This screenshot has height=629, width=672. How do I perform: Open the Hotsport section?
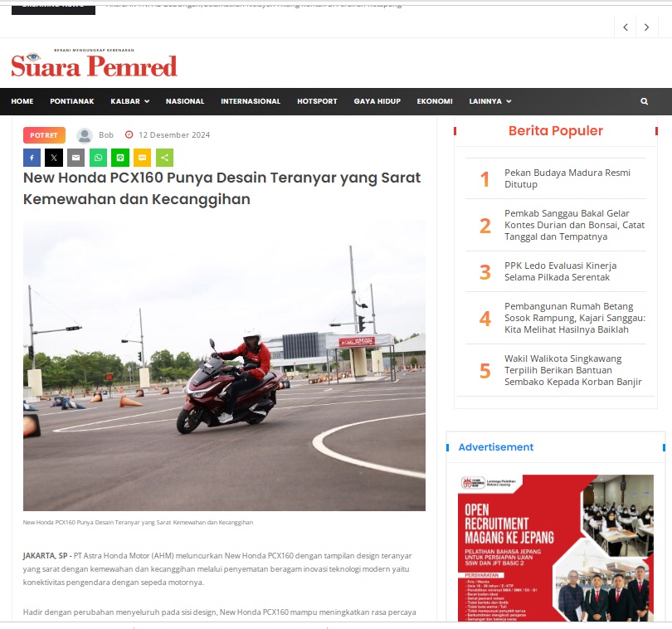pos(317,101)
